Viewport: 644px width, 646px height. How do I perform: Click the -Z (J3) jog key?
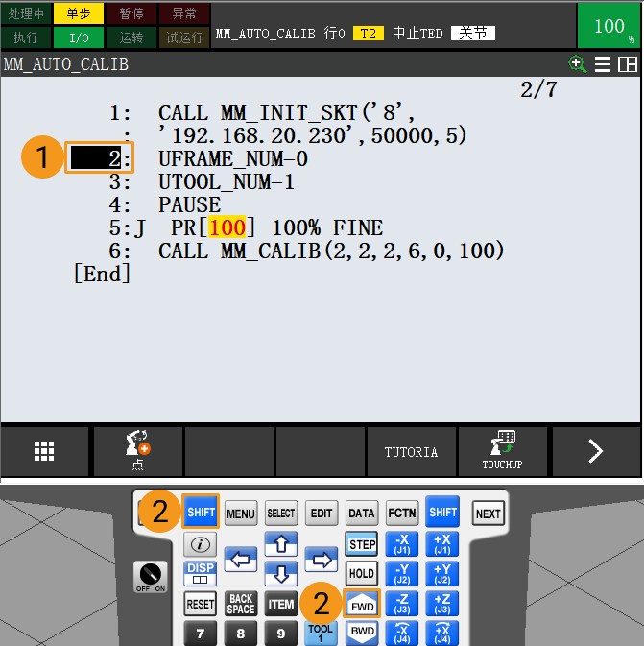coord(402,604)
